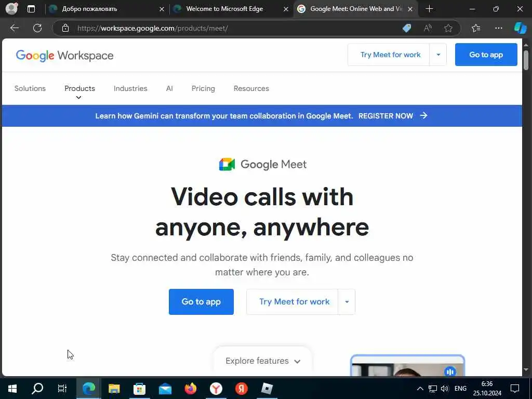Screen dimensions: 532x399
Task: Open Edge profile avatar icon
Action: (x=11, y=8)
